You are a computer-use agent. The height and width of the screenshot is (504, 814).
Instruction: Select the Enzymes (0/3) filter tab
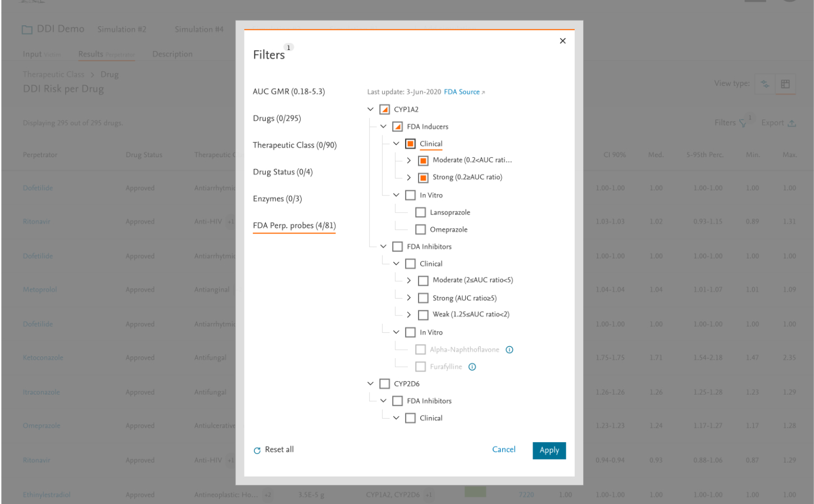click(277, 199)
